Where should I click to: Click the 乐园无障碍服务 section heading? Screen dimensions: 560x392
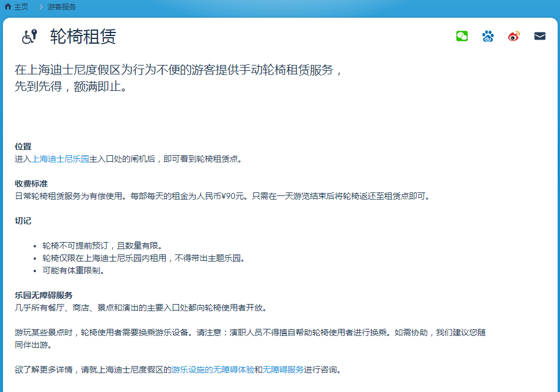[x=44, y=295]
